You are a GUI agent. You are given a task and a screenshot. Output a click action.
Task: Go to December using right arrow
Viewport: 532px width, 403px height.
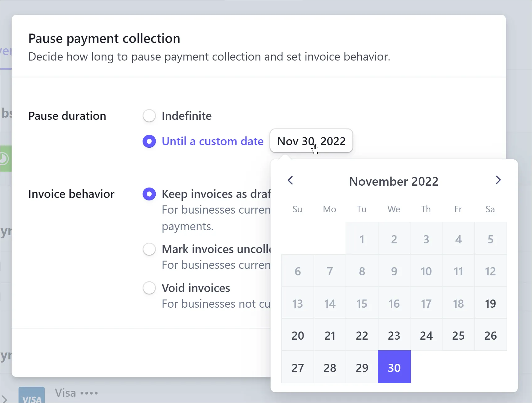tap(498, 180)
